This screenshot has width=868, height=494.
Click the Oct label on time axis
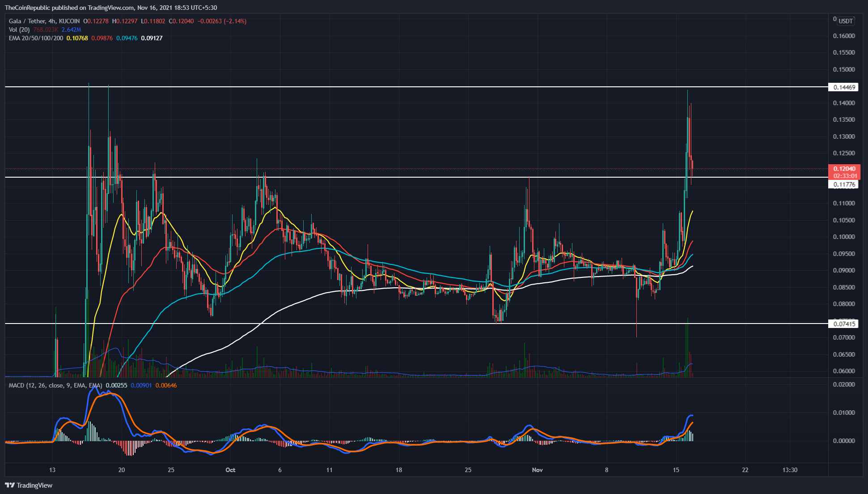pos(230,470)
